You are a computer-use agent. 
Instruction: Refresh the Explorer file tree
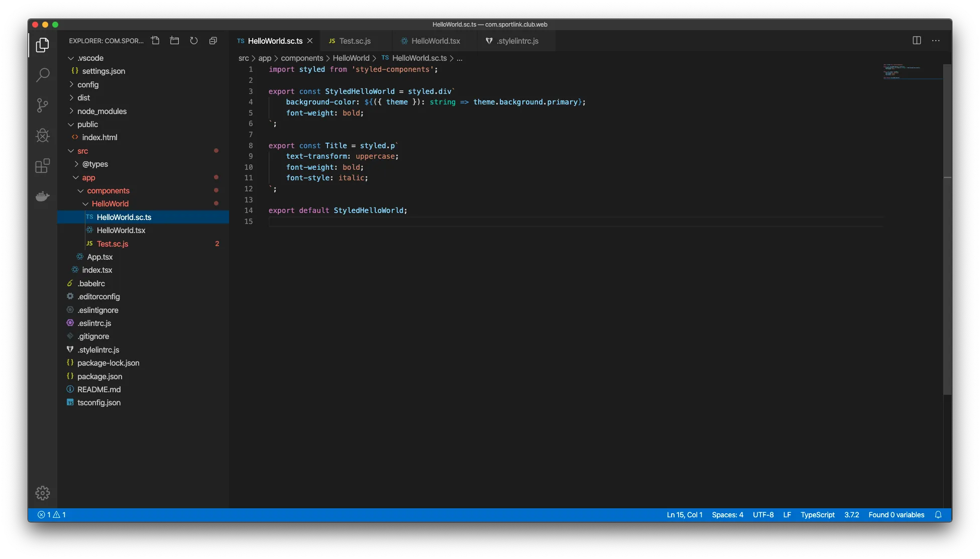click(x=194, y=41)
